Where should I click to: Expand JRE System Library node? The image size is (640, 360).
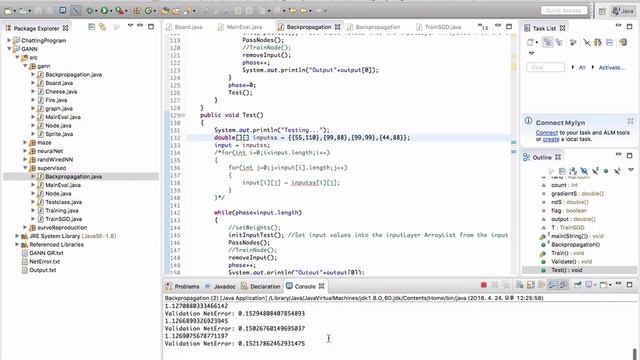tap(17, 236)
